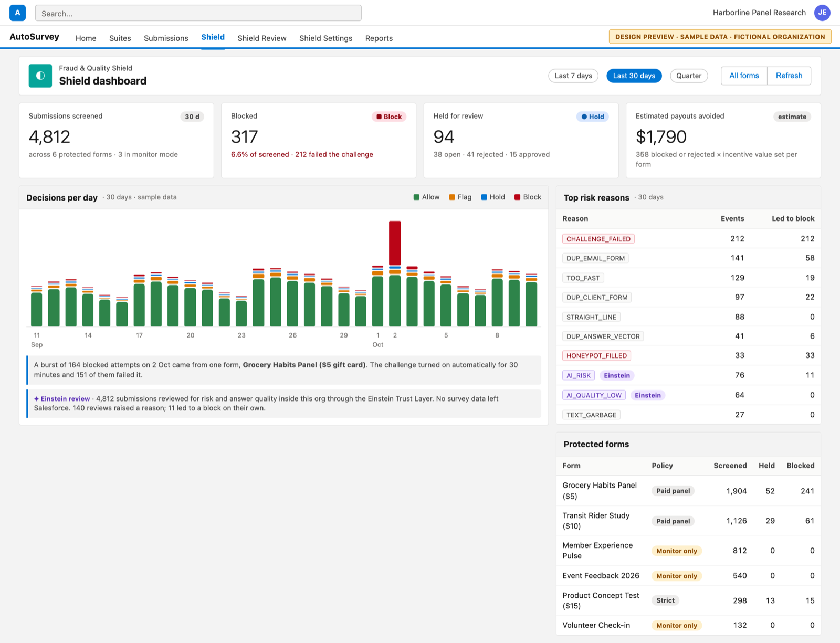Open the Reports tab

pos(379,38)
